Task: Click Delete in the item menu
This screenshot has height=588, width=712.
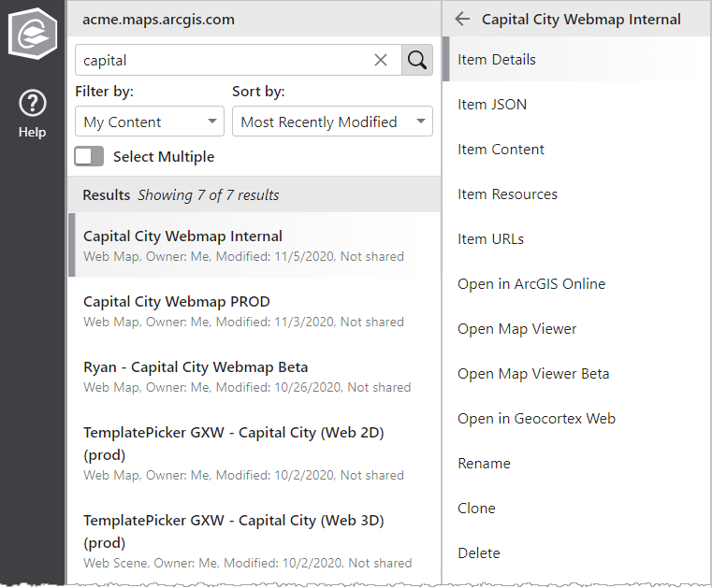Action: pyautogui.click(x=576, y=553)
